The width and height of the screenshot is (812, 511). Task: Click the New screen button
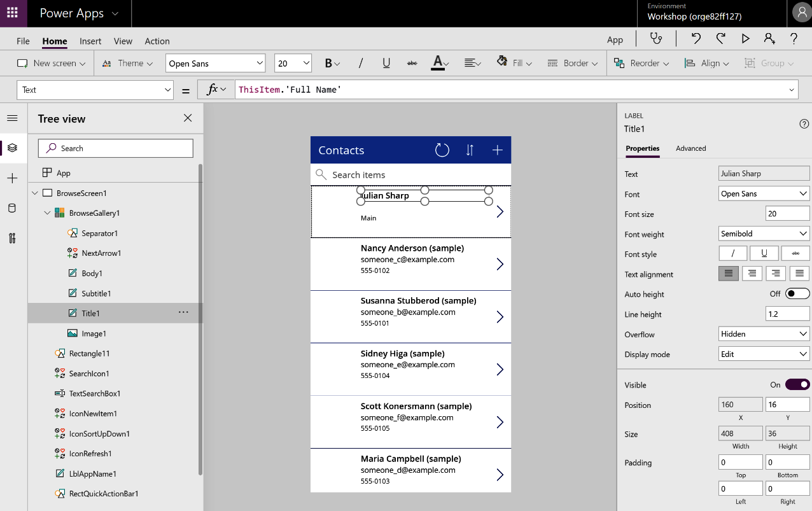tap(51, 63)
